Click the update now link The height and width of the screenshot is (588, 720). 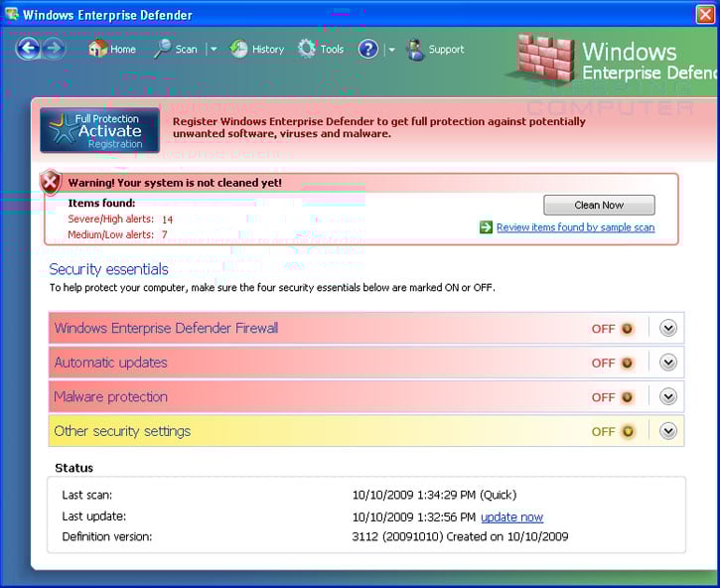(511, 517)
